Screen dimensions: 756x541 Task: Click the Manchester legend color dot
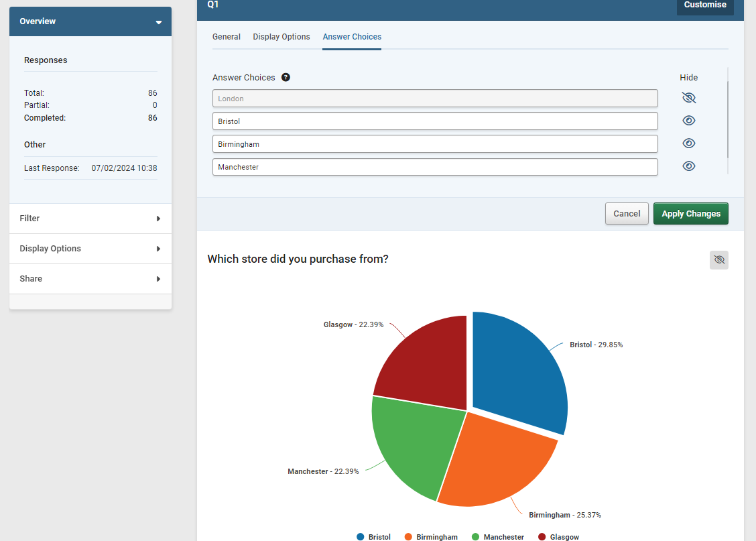tap(475, 536)
